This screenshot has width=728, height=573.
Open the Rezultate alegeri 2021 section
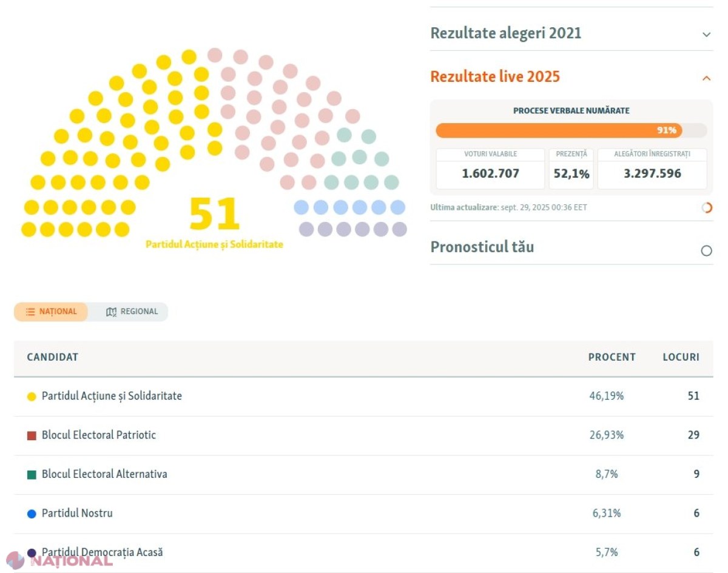pyautogui.click(x=506, y=33)
